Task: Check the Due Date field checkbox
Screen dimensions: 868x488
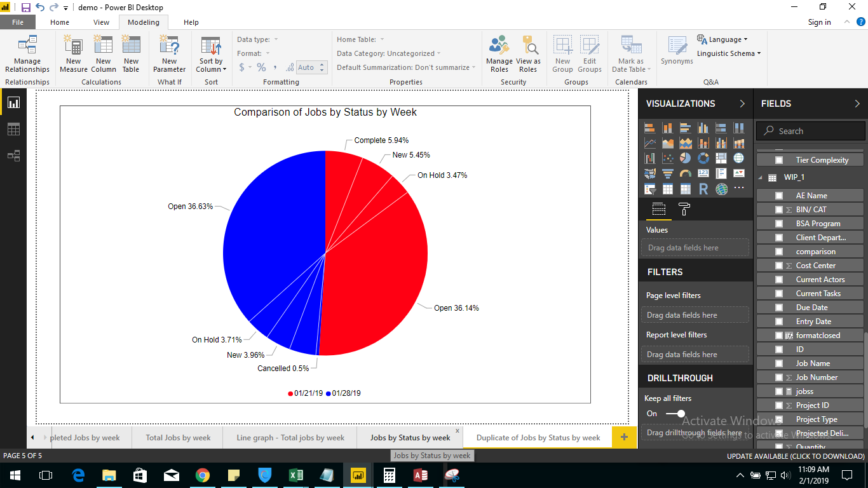Action: click(x=779, y=308)
